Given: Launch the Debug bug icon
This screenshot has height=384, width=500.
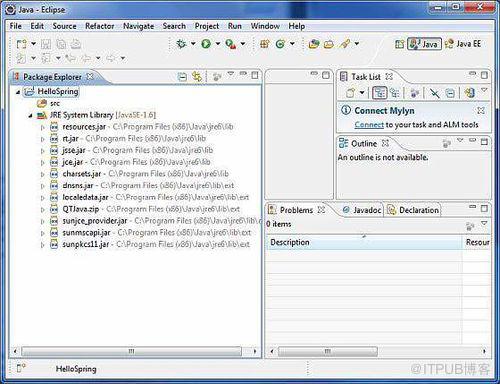Looking at the screenshot, I should (x=182, y=44).
